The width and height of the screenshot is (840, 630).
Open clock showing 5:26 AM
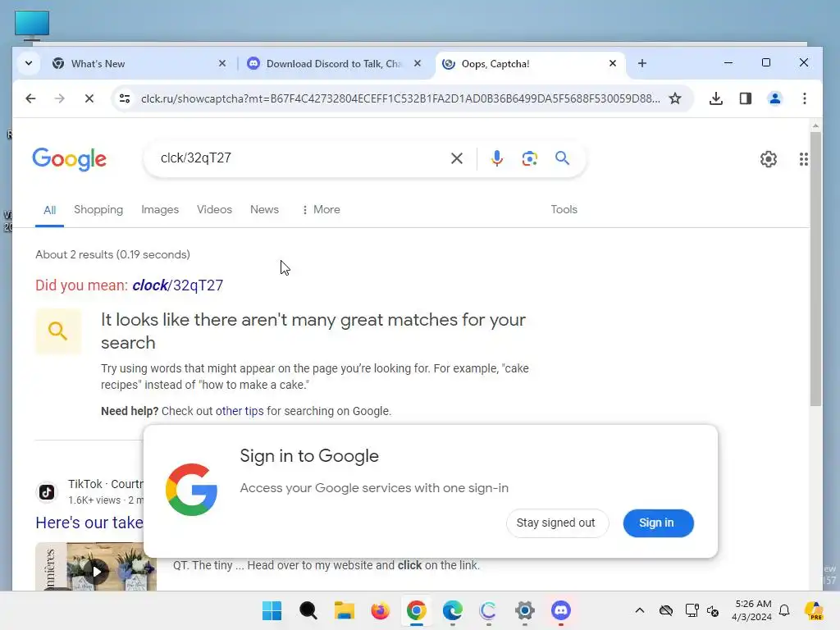pos(752,610)
